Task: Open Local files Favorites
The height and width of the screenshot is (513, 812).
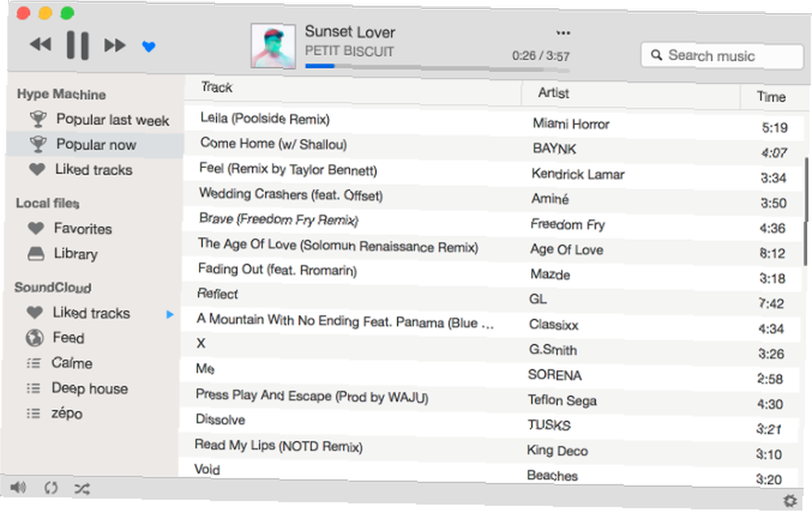Action: click(x=82, y=228)
